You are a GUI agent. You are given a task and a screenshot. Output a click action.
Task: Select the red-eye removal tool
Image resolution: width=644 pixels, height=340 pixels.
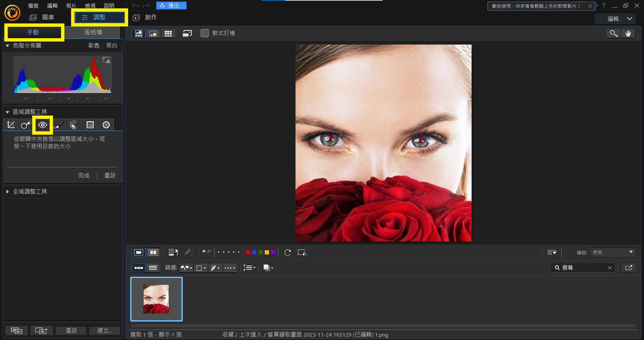[x=43, y=125]
